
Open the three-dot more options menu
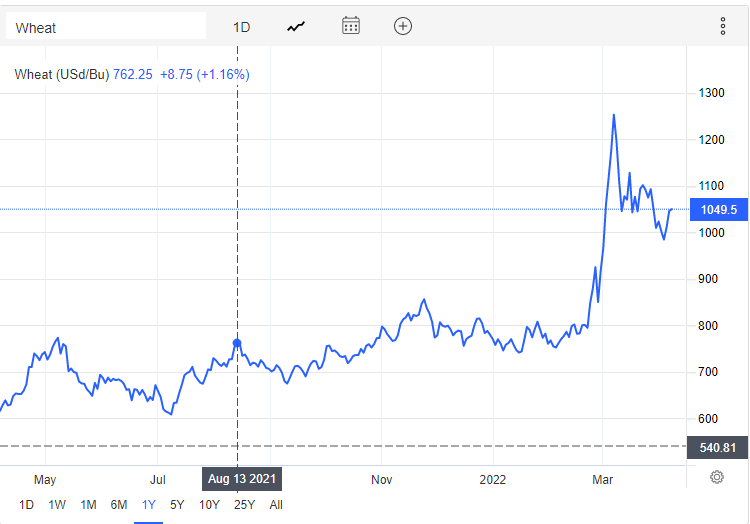(x=723, y=26)
